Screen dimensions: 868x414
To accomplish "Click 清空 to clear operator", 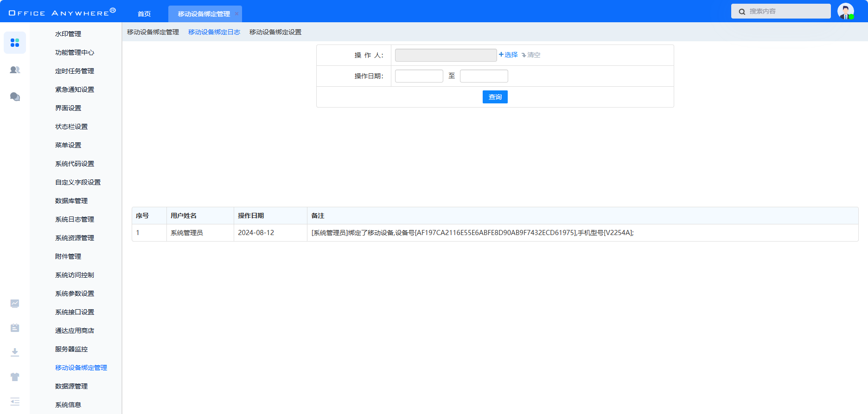I will pos(531,55).
